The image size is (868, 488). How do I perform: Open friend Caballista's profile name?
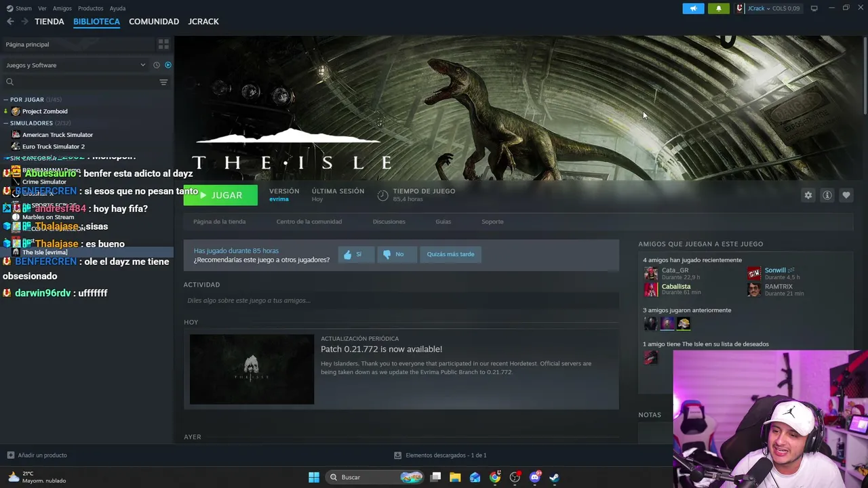tap(676, 286)
